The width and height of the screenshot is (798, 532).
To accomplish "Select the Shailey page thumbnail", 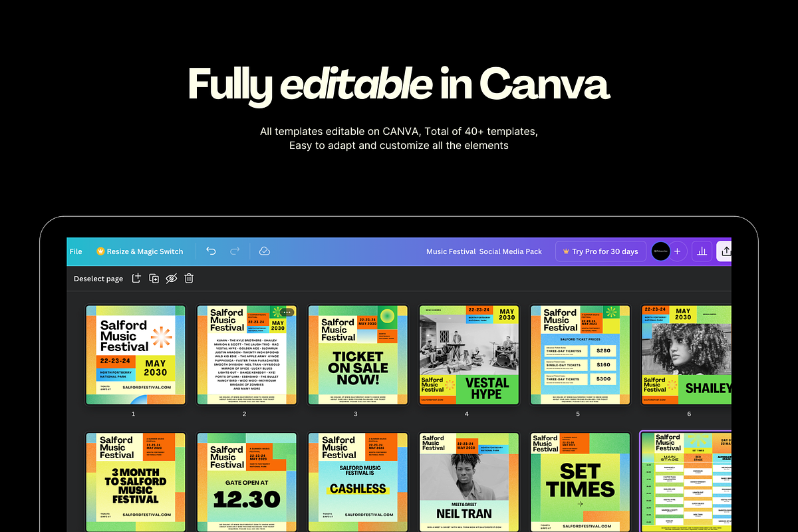I will [x=686, y=354].
